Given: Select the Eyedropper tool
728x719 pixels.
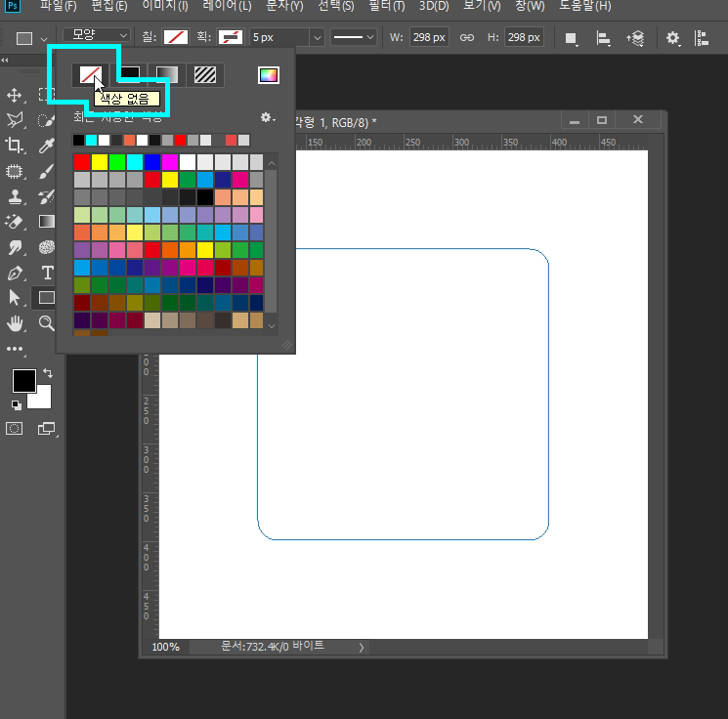Looking at the screenshot, I should (x=46, y=146).
